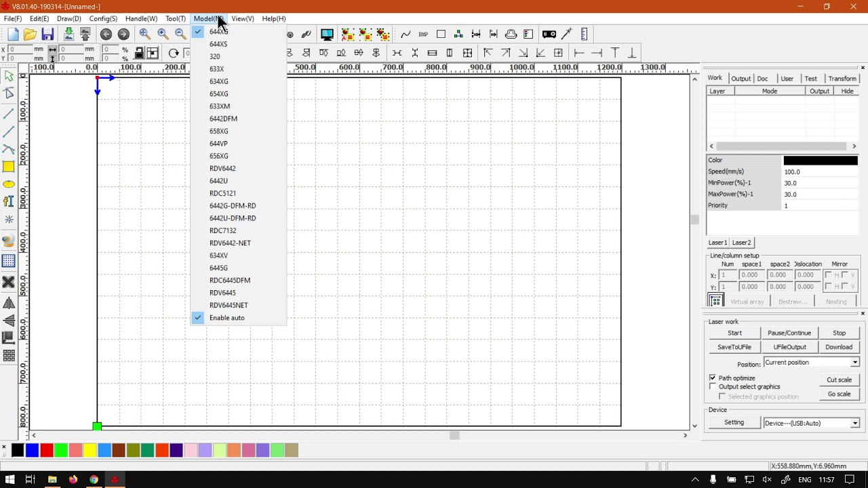Select the red color swatch in palette
Viewport: 868px width, 488px height.
47,450
